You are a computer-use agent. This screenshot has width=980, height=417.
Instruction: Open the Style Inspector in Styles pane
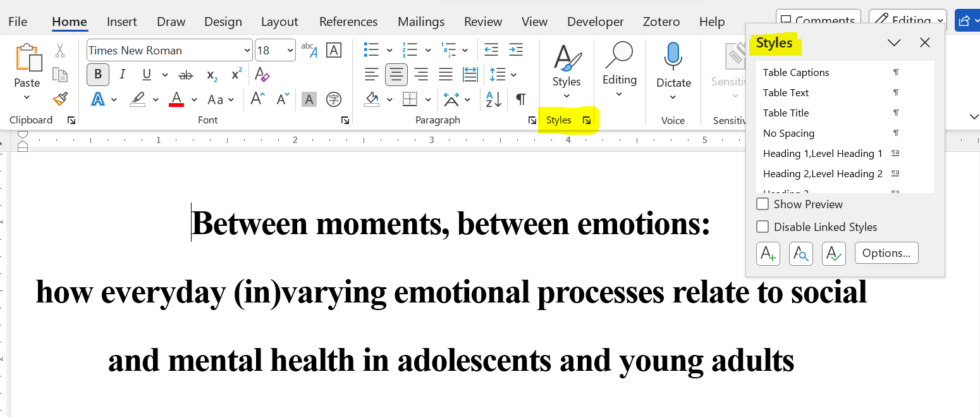coord(800,254)
